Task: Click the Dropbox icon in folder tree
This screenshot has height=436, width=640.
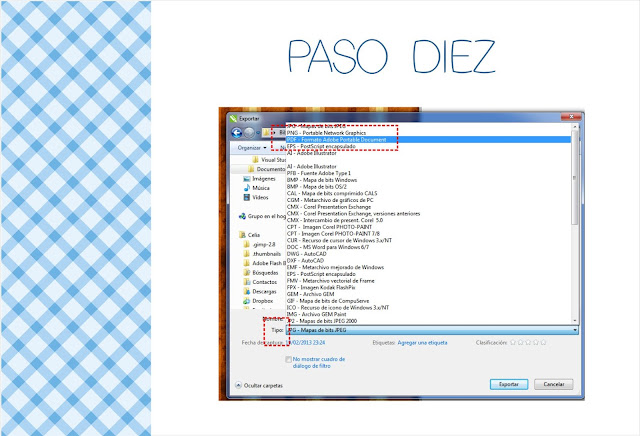Action: click(247, 300)
